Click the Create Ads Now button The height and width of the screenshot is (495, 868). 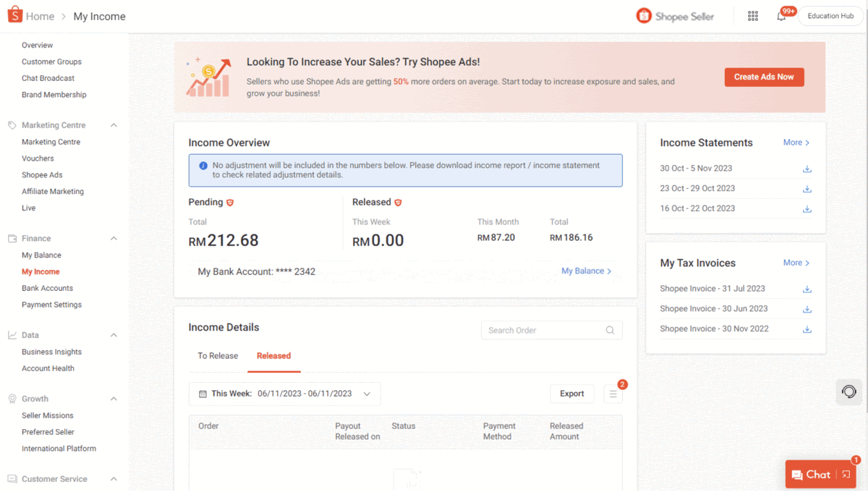[x=764, y=77]
